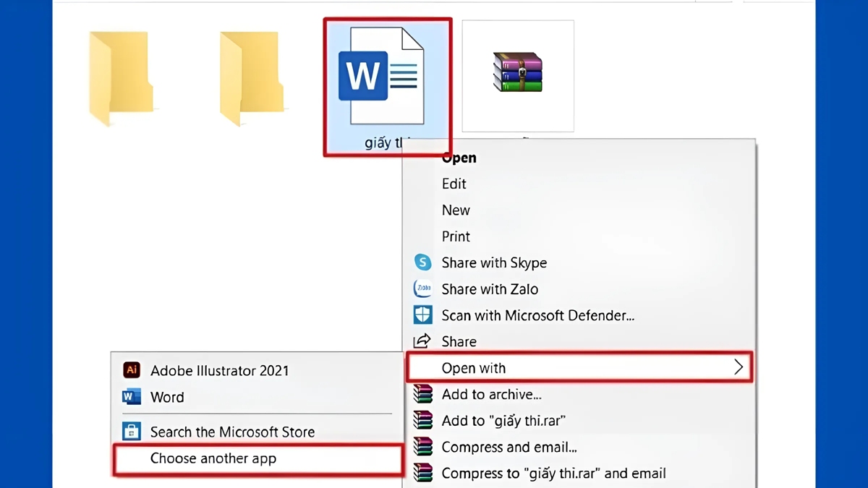The width and height of the screenshot is (868, 488).
Task: Select Open from the context menu
Action: click(459, 158)
